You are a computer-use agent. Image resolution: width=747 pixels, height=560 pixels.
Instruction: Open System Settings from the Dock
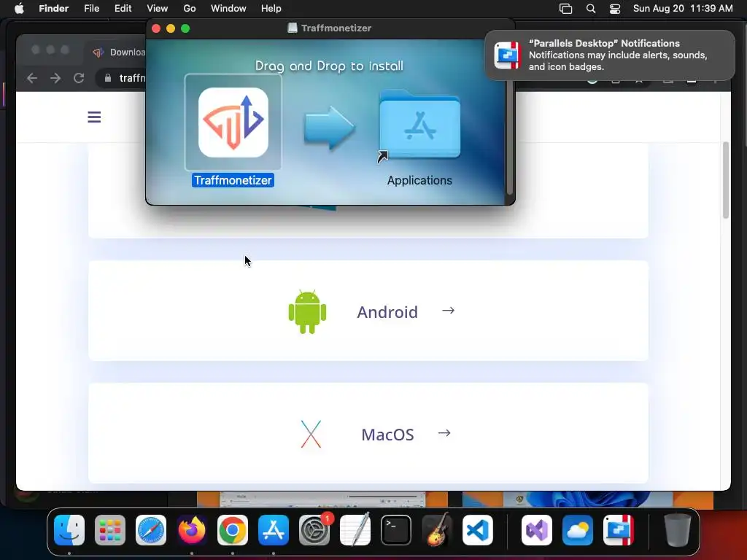314,530
